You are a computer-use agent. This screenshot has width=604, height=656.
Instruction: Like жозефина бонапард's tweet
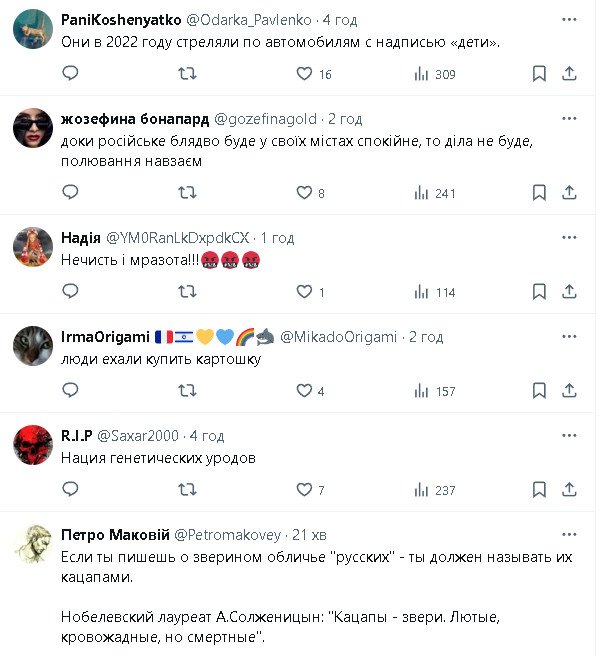(305, 193)
